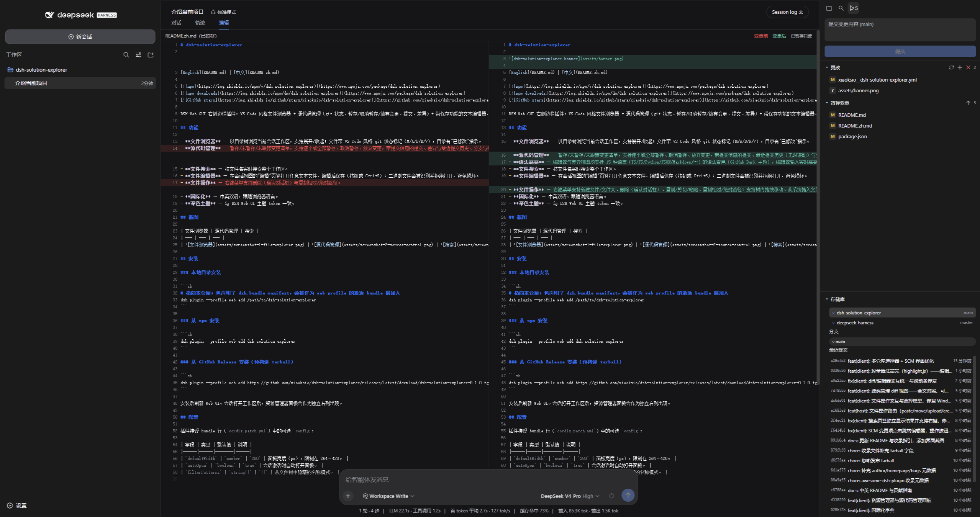Screen dimensions: 980x517
Task: Toggle 变更前 diff view
Action: pos(761,36)
